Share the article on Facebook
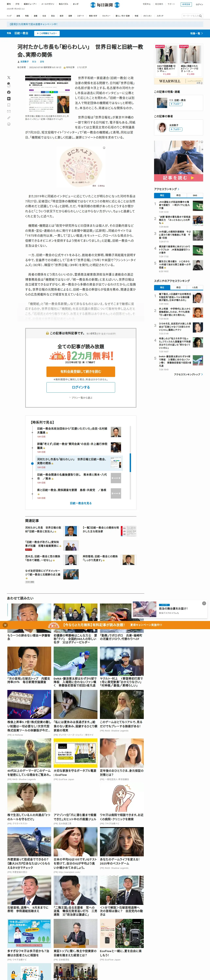Screen dimensions: 210x980 (9, 92)
